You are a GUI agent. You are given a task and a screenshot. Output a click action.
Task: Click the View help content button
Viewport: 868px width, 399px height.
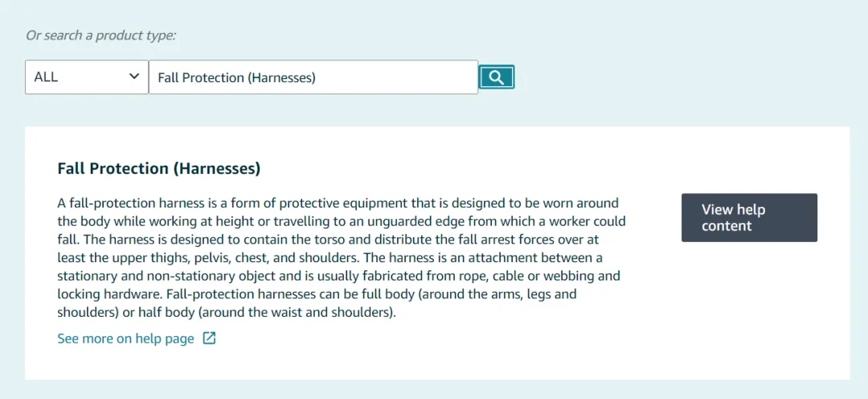749,217
